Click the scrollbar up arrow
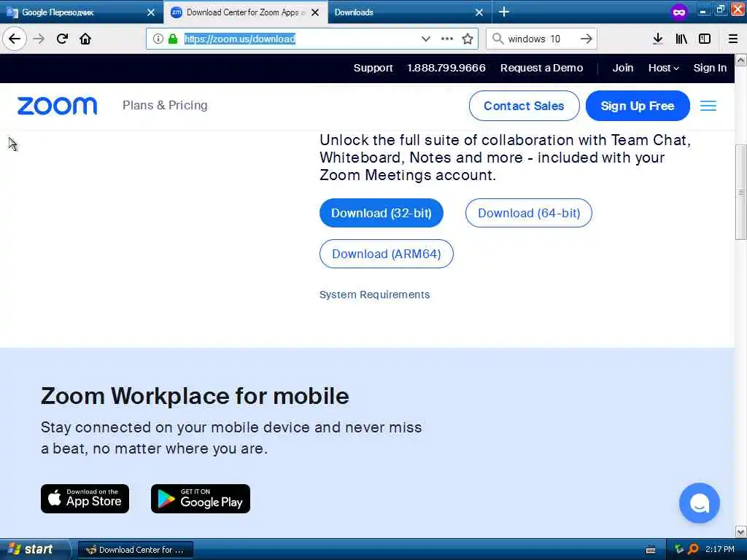The image size is (747, 560). click(x=740, y=61)
